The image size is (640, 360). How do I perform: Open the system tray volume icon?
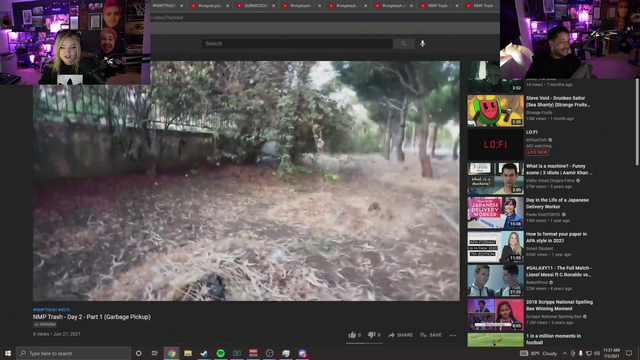pos(596,353)
